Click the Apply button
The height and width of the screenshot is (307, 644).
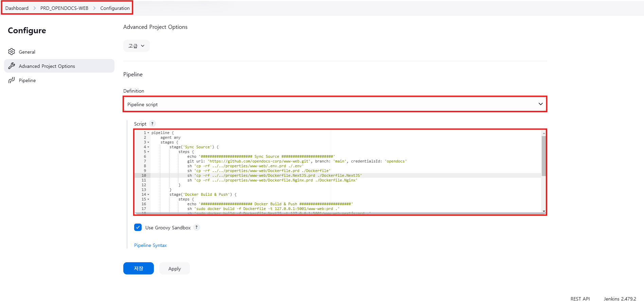(175, 268)
